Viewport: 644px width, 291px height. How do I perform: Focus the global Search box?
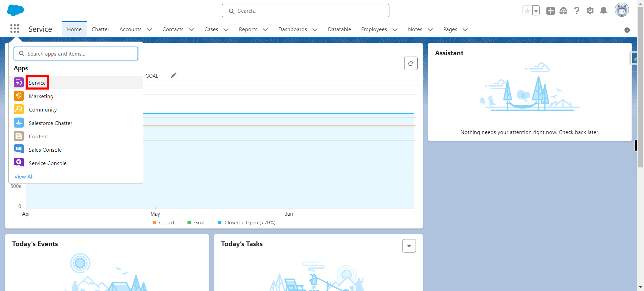click(305, 11)
